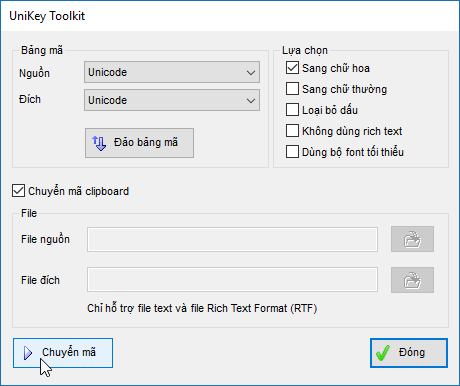The image size is (460, 386).
Task: Click the swap arrows icon on Đảo bảng mã
Action: click(x=99, y=143)
